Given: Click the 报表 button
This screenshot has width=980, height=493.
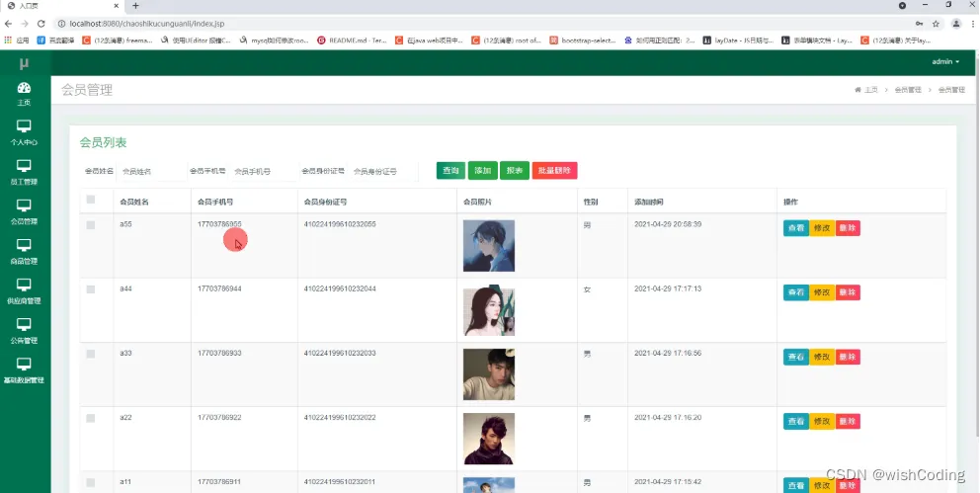Looking at the screenshot, I should pos(515,171).
